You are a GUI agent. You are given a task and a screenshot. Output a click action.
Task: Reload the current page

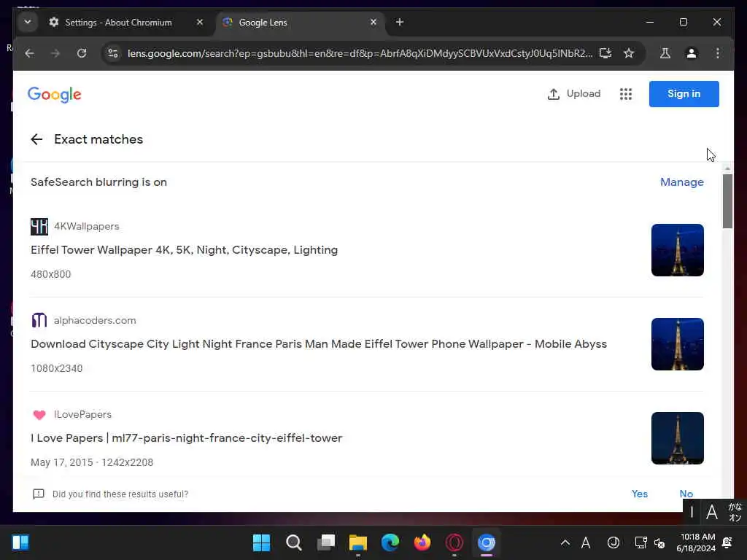point(82,53)
